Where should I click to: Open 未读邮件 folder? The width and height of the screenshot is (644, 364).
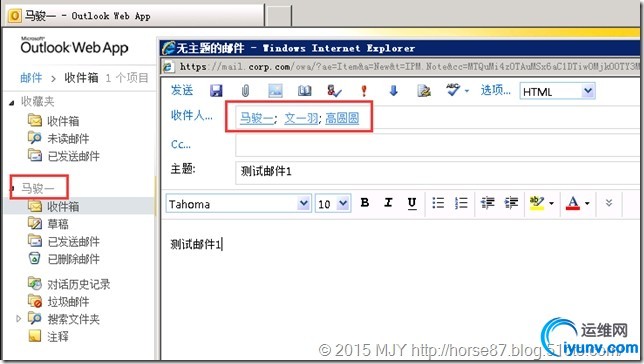[x=68, y=139]
